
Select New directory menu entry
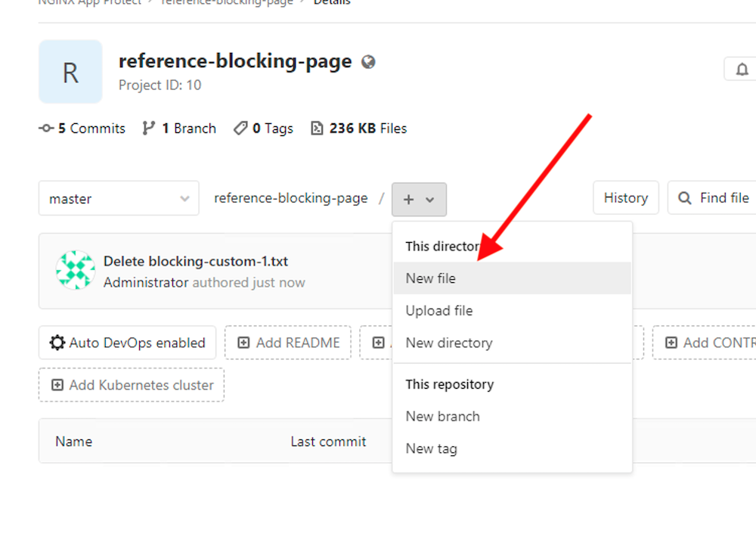click(512, 343)
